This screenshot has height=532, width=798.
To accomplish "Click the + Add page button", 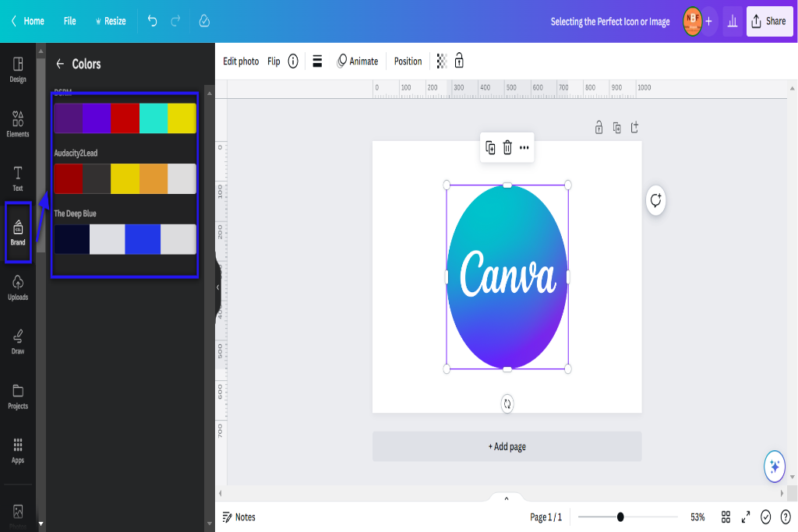I will click(x=507, y=446).
